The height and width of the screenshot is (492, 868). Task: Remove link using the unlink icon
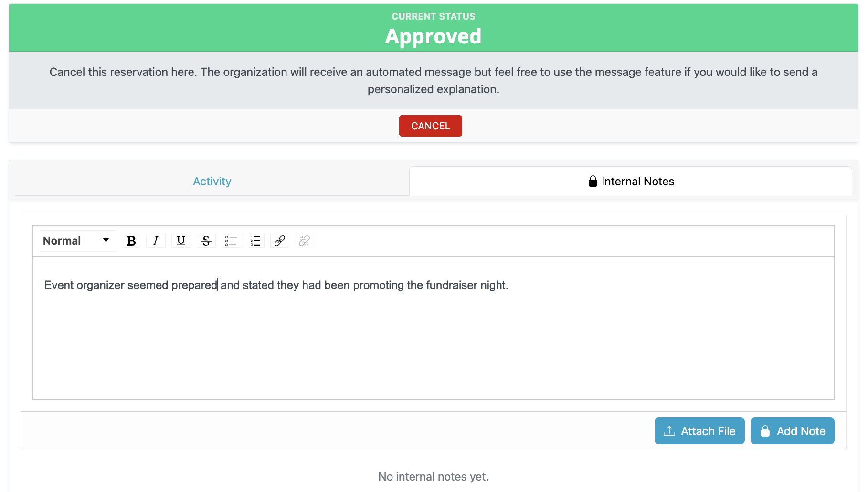[x=304, y=241]
